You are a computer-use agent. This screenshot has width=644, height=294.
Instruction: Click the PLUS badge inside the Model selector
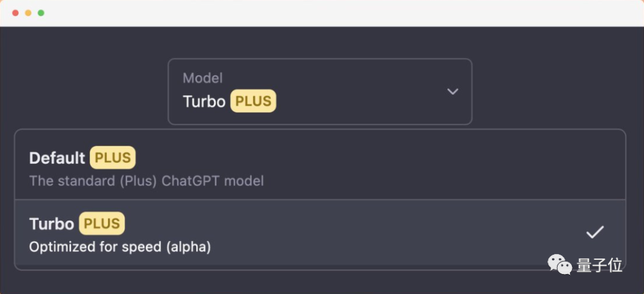point(253,102)
